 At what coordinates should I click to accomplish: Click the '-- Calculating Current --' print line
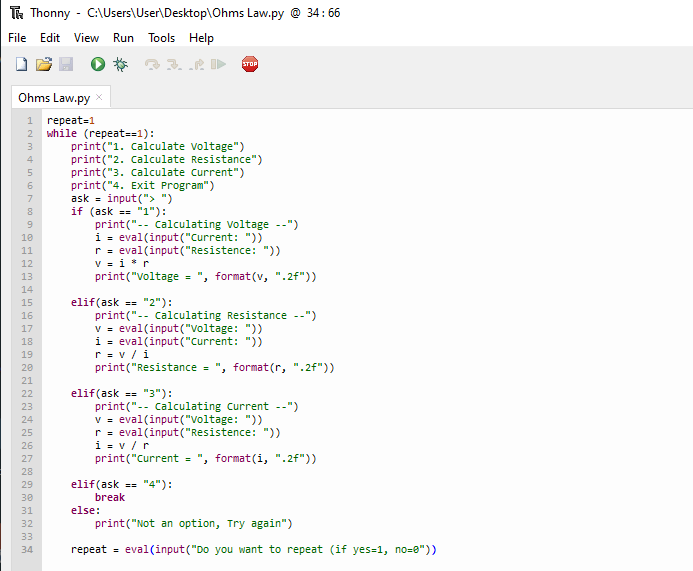197,407
